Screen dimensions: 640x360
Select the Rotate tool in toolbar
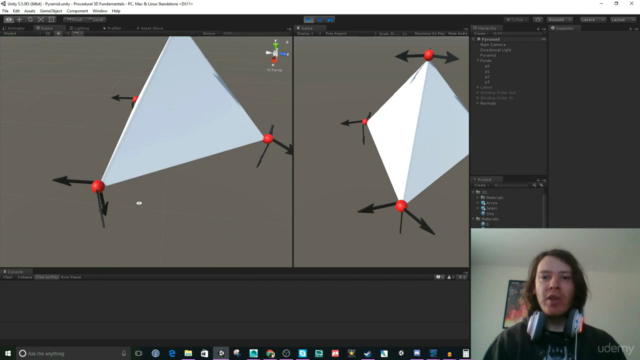coord(30,20)
